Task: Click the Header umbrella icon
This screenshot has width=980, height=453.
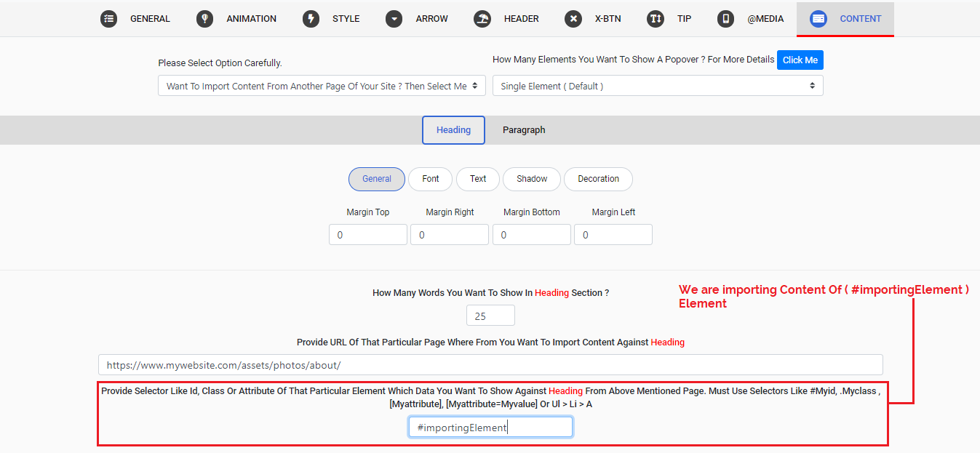Action: 482,19
